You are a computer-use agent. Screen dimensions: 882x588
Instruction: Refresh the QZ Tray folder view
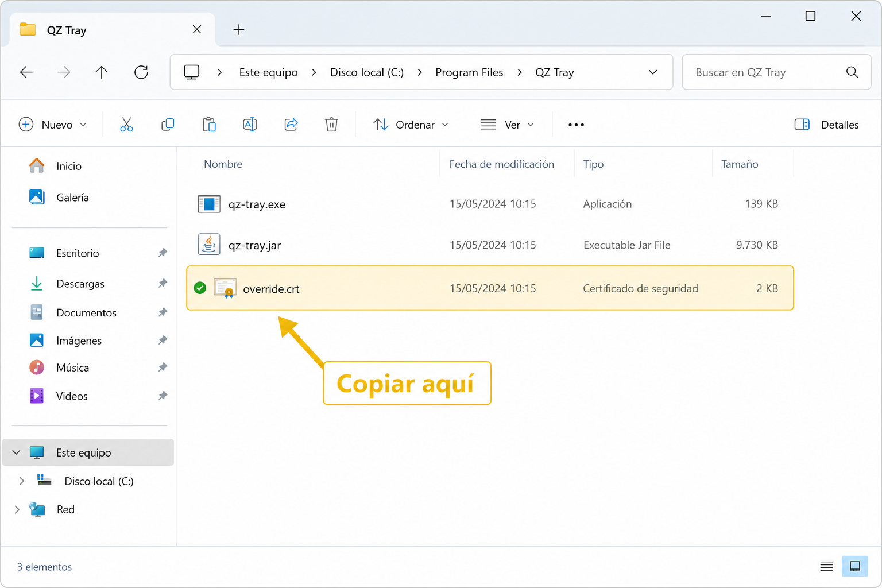pyautogui.click(x=141, y=72)
